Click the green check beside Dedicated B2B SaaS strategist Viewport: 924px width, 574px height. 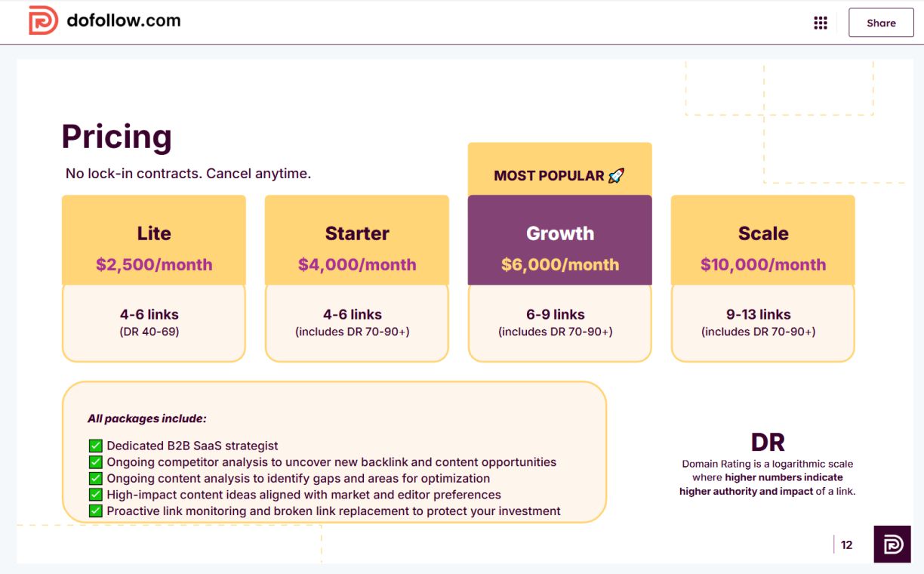coord(95,446)
